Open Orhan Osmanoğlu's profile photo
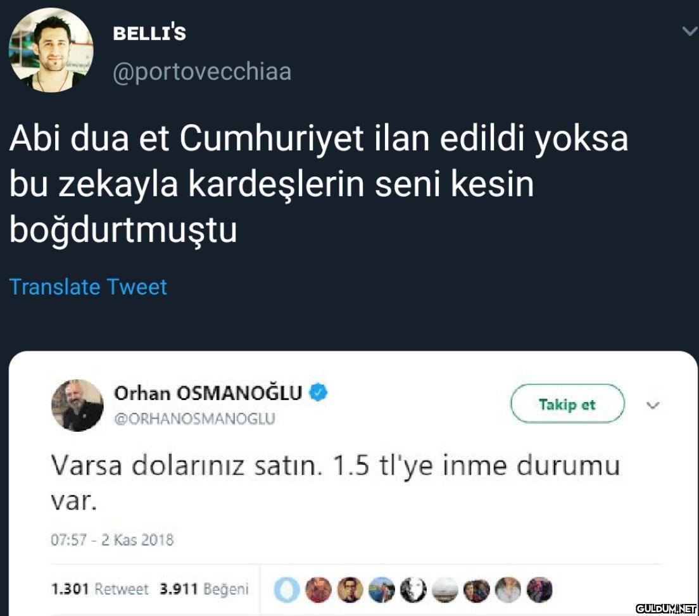 (x=77, y=405)
